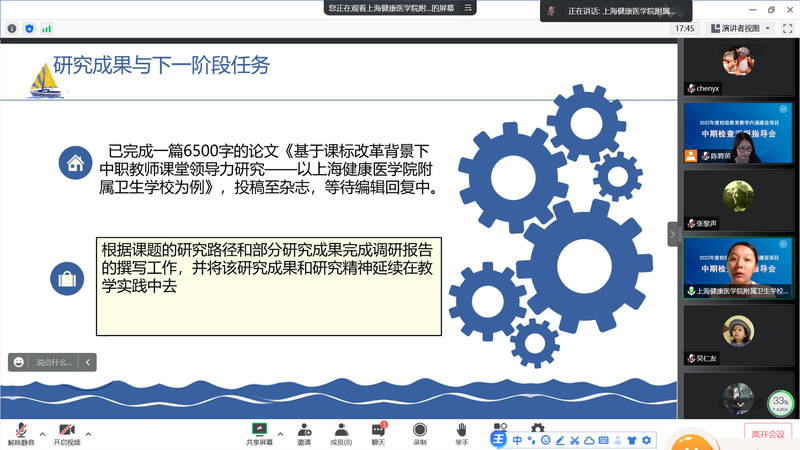The width and height of the screenshot is (800, 450).
Task: Click 共享屏幕 share screen button
Action: point(260,433)
